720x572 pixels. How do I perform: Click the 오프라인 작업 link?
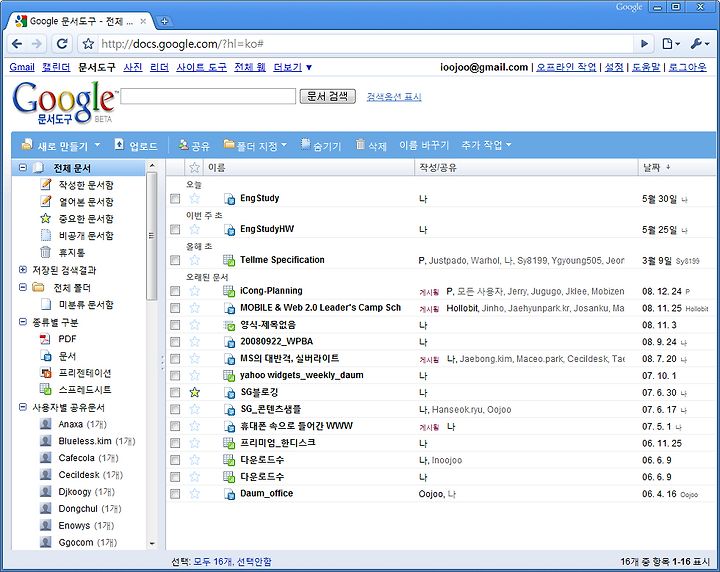pos(566,67)
